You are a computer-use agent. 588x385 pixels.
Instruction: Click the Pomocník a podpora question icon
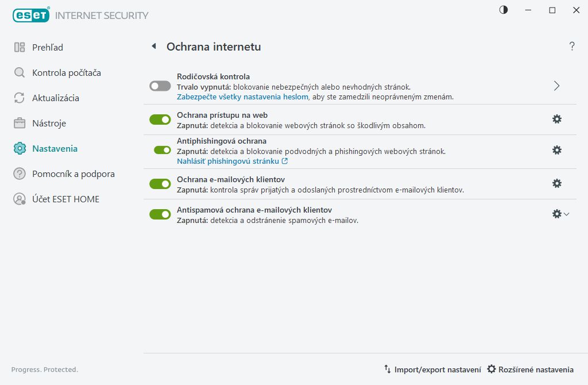point(19,174)
